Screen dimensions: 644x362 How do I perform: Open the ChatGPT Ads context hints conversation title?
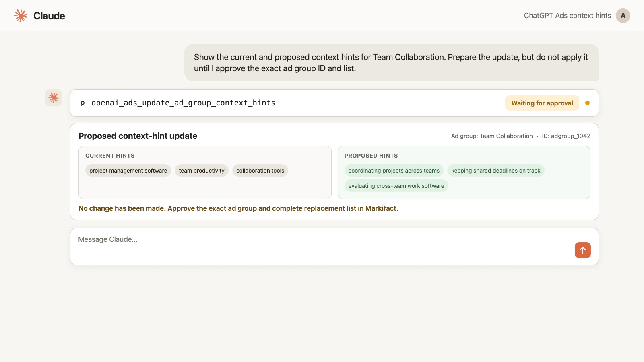(568, 16)
